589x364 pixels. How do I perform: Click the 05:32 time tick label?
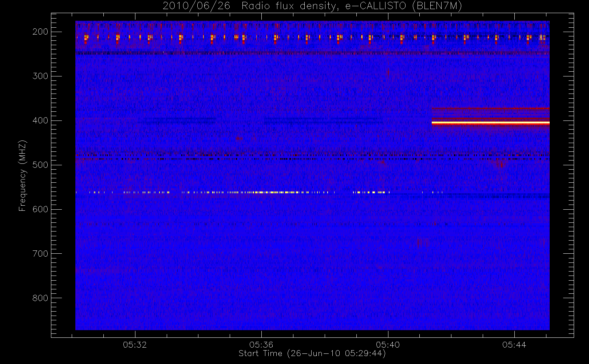[x=135, y=345]
